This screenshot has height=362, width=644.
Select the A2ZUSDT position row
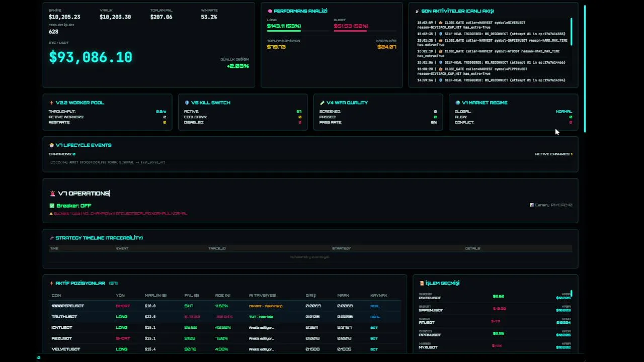click(x=225, y=338)
